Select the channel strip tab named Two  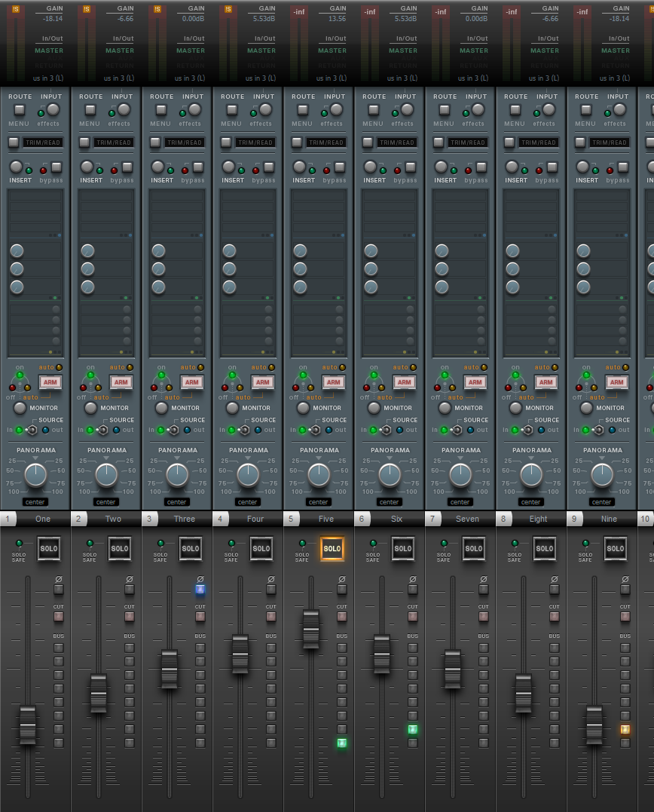point(113,519)
